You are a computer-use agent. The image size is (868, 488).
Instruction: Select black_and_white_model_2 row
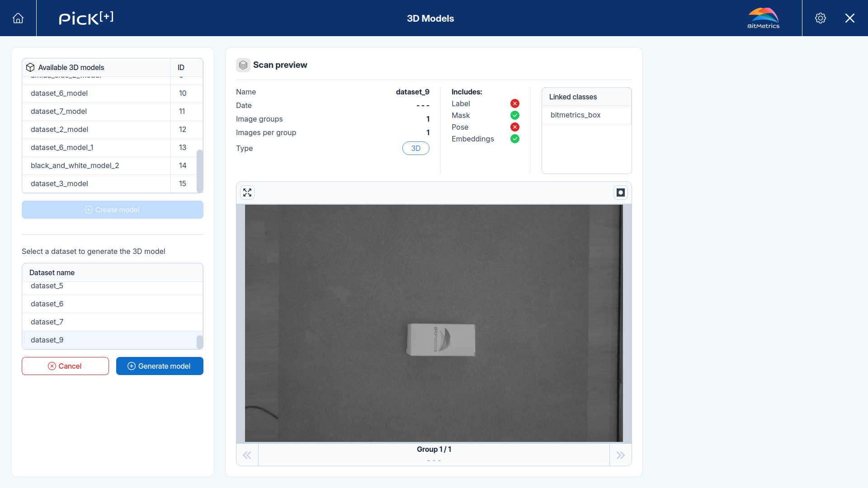point(109,165)
